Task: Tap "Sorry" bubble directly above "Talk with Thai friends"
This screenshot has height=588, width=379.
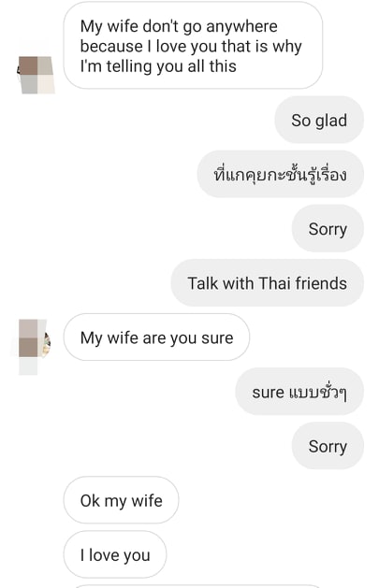Action: (x=328, y=228)
